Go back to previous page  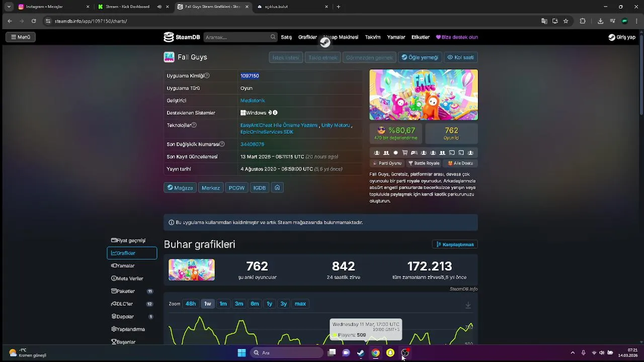[x=10, y=21]
